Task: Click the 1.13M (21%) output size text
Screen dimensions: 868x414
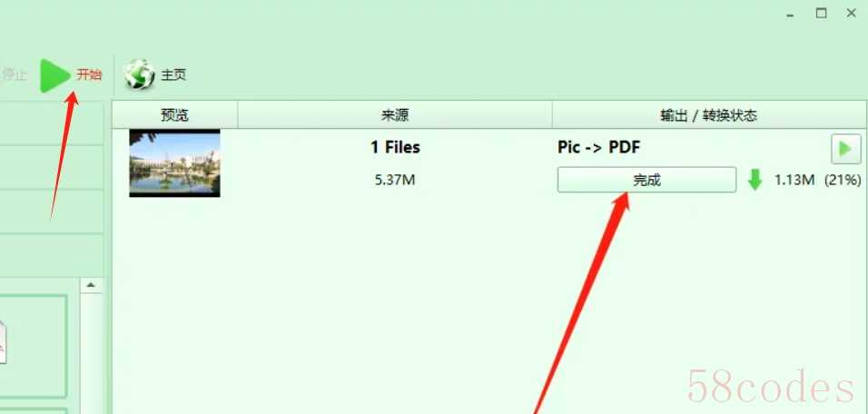Action: click(x=818, y=180)
